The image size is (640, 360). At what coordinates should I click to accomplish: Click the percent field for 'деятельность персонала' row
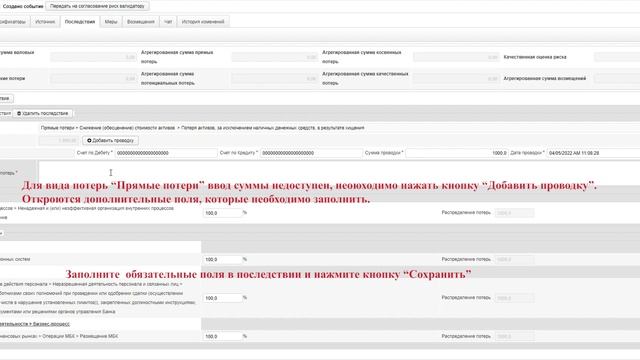[x=222, y=298]
